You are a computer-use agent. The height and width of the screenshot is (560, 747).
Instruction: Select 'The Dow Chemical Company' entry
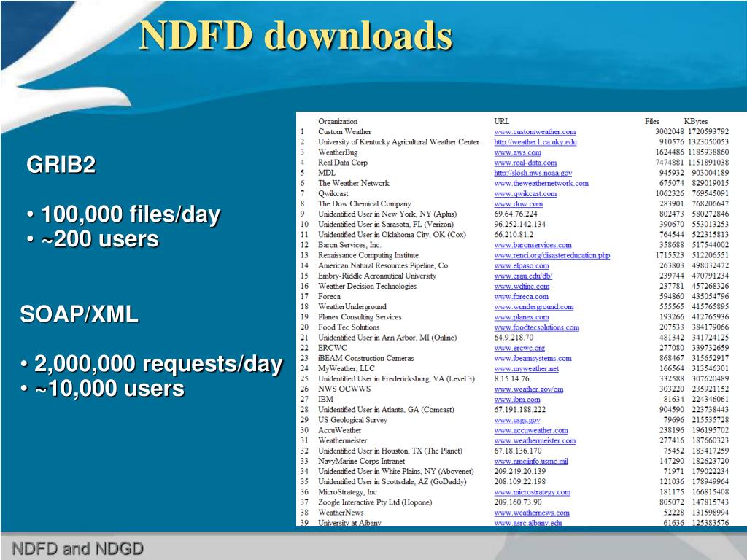pos(365,204)
